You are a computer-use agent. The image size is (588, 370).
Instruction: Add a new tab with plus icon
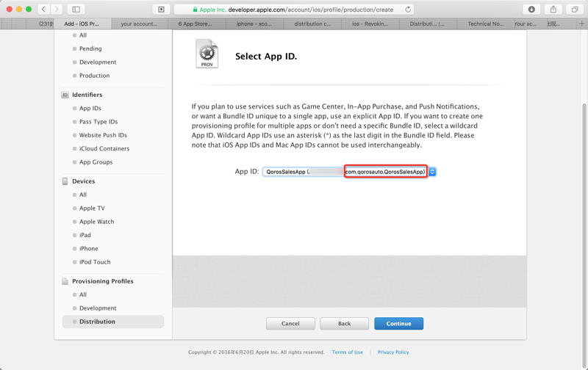pos(582,23)
